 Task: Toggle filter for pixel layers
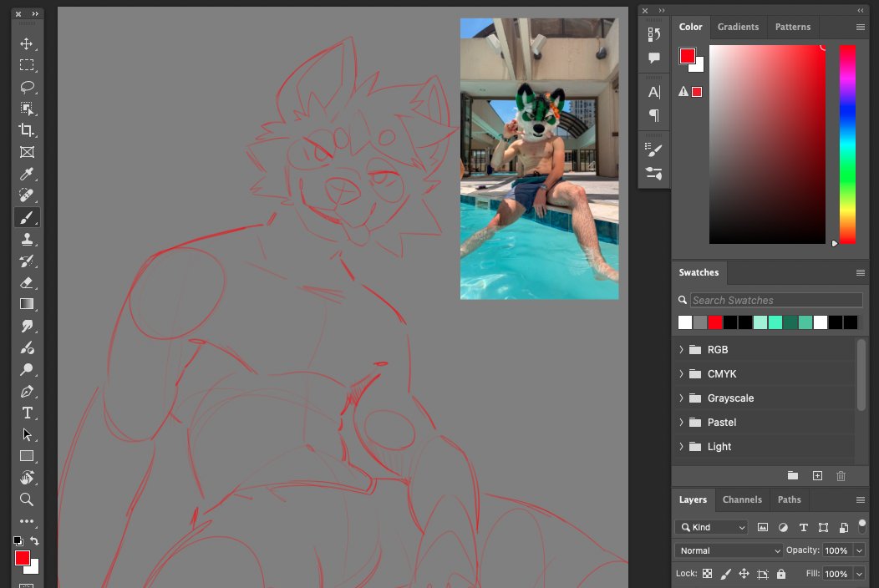(x=762, y=528)
